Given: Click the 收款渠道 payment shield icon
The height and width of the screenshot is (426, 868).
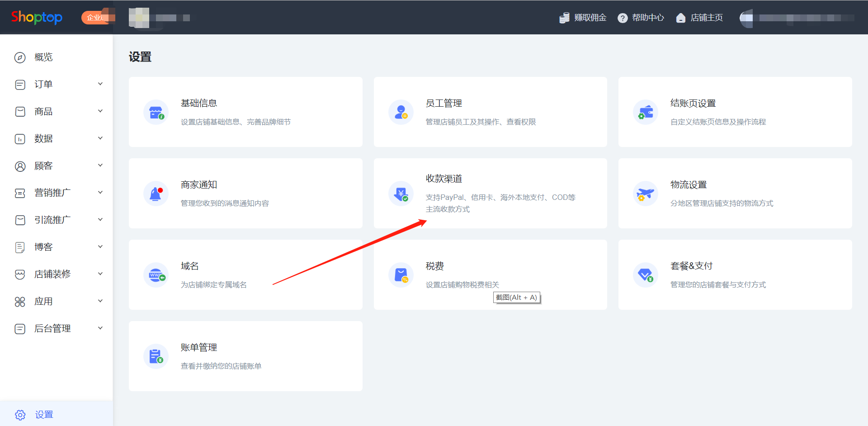Looking at the screenshot, I should (401, 194).
